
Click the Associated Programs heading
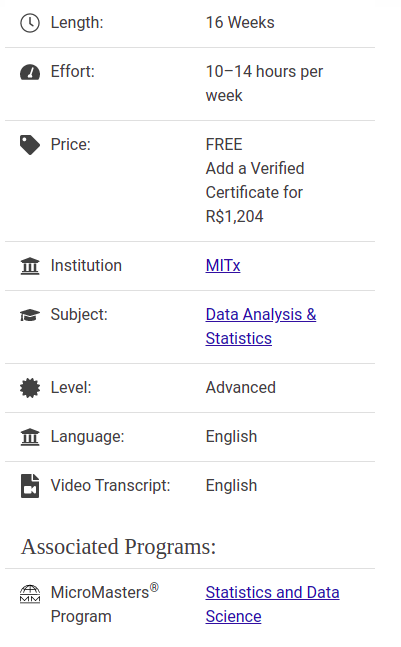point(118,547)
